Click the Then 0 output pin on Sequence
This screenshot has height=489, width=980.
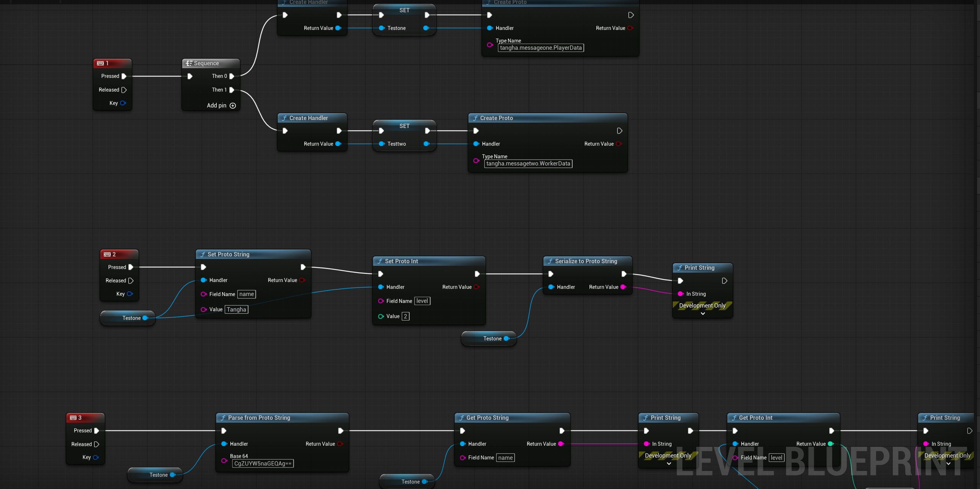232,76
